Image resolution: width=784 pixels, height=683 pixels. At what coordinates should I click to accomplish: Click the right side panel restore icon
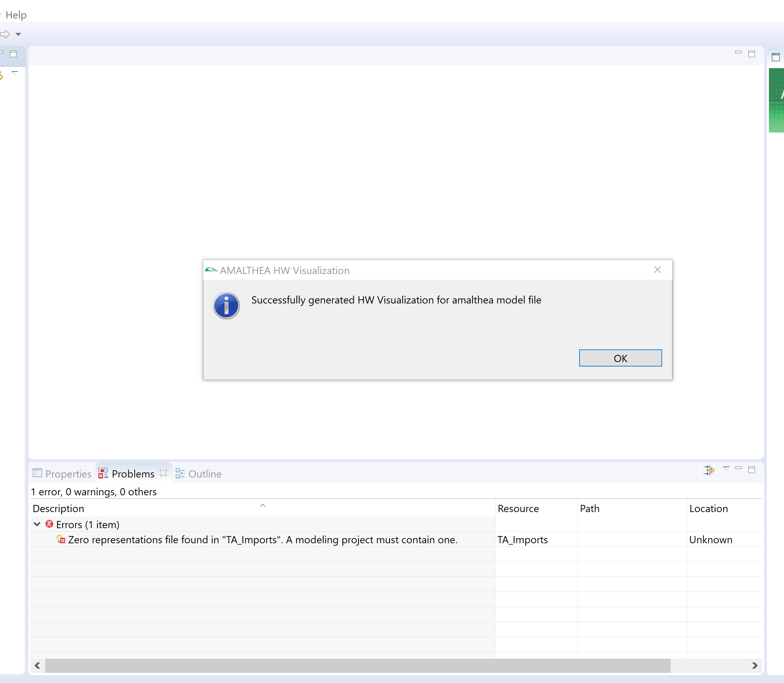(775, 57)
